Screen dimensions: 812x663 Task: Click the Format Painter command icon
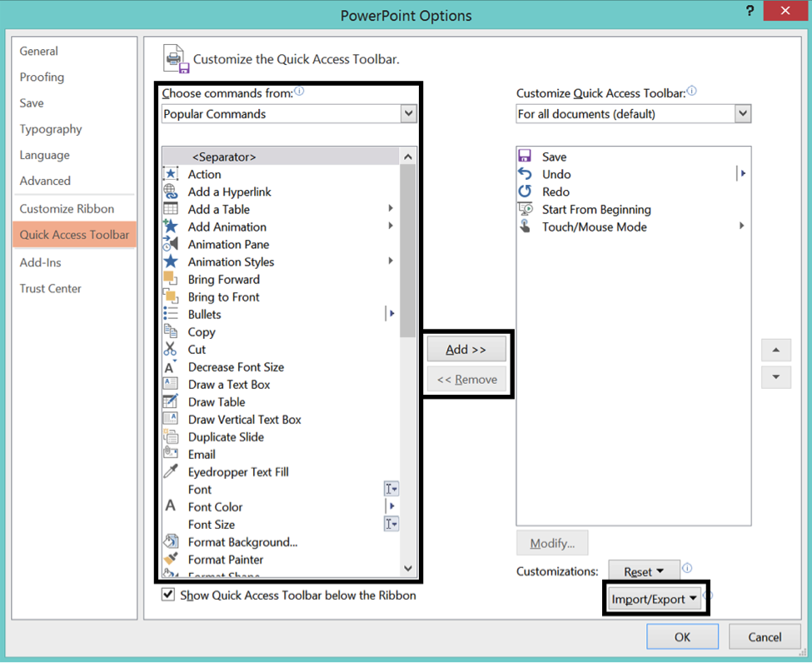(x=172, y=560)
